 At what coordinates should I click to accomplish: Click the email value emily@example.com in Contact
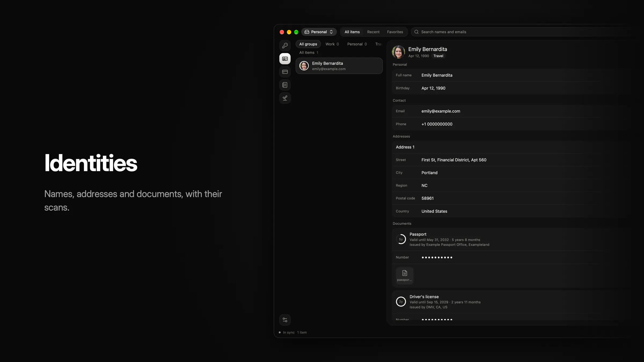[441, 111]
